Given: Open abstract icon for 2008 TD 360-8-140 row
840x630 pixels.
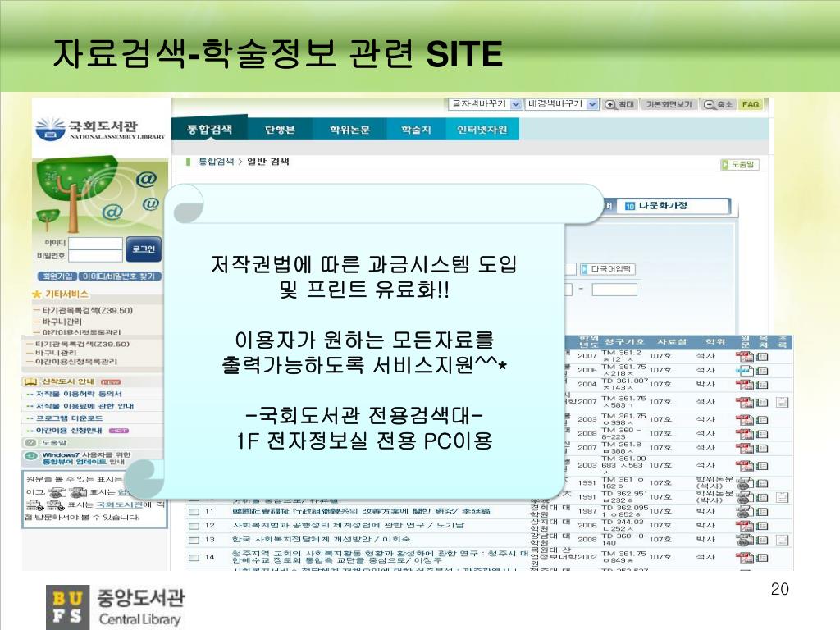Looking at the screenshot, I should [782, 540].
